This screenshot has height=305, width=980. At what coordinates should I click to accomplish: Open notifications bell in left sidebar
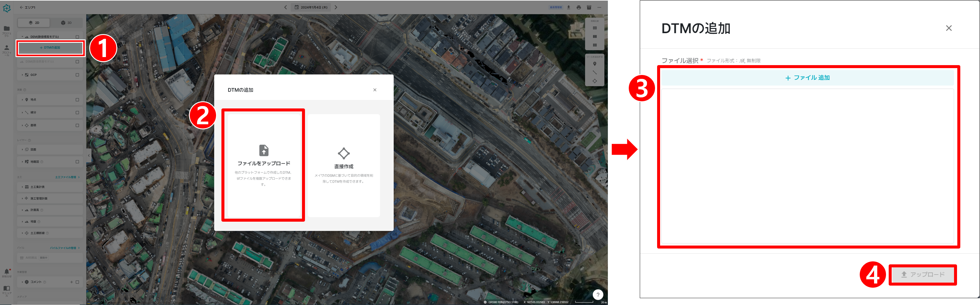[x=7, y=272]
